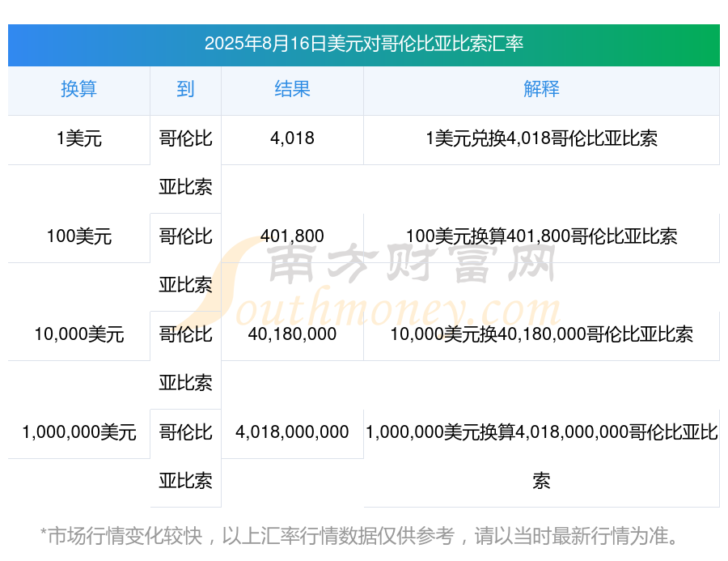Click 哥伦比亚比索 in the 10,000美元 row
Image resolution: width=728 pixels, height=561 pixels.
coord(185,359)
